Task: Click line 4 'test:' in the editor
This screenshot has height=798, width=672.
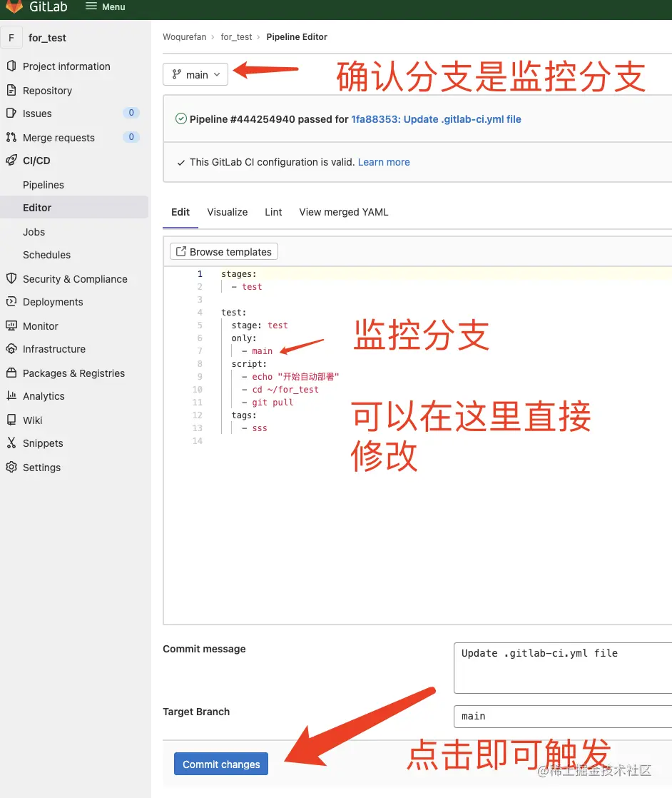Action: point(233,313)
